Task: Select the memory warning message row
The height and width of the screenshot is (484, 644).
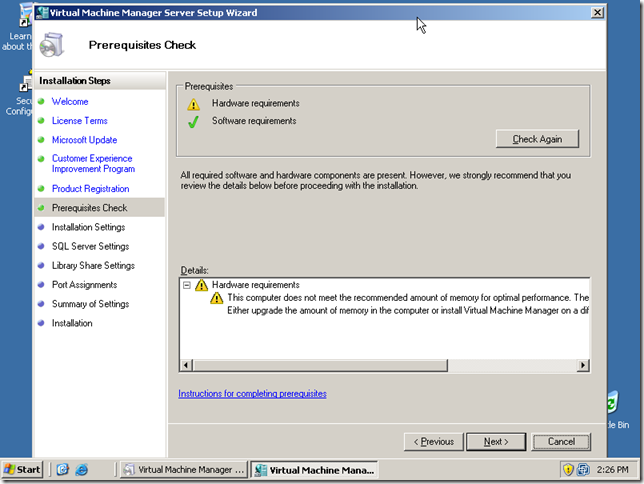Action: 408,298
